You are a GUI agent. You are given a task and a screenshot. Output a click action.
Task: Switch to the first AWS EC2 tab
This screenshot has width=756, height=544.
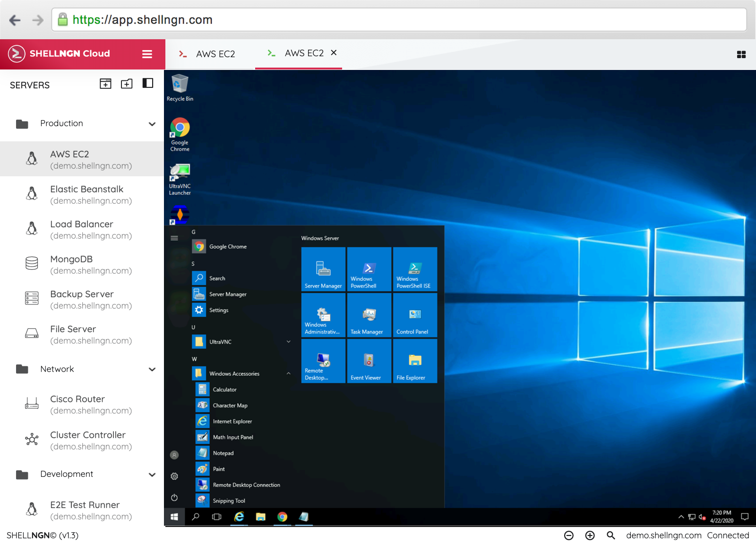207,54
